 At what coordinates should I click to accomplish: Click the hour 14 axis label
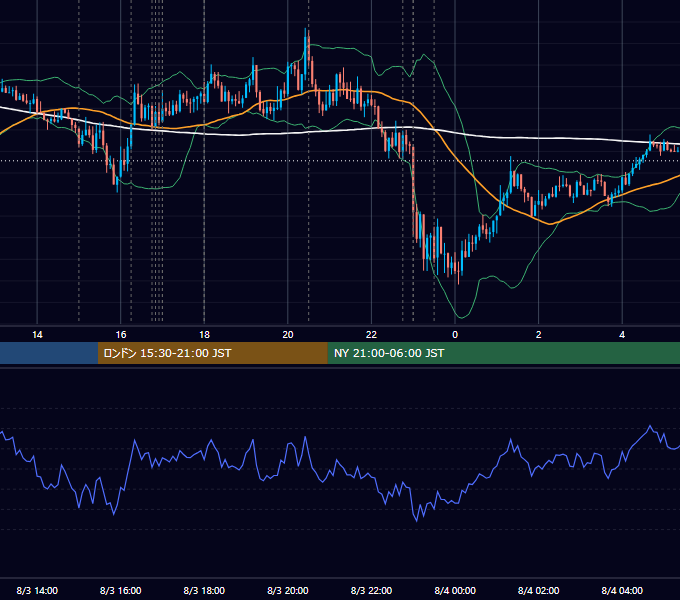37,335
